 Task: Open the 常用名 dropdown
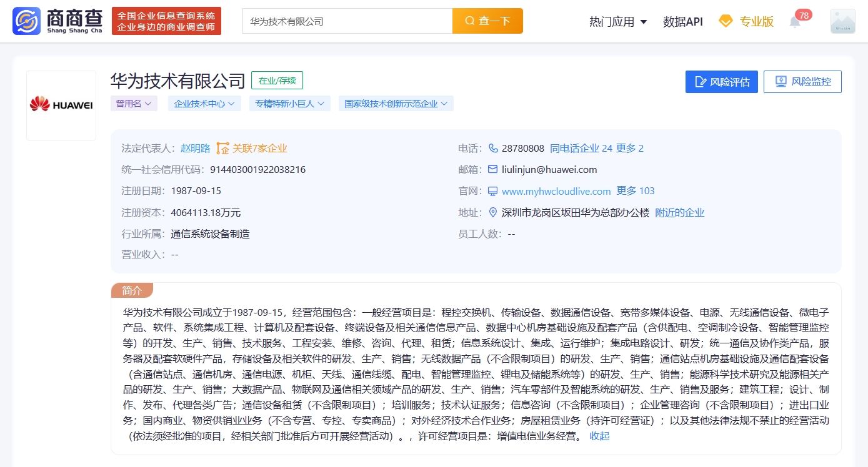pyautogui.click(x=134, y=104)
